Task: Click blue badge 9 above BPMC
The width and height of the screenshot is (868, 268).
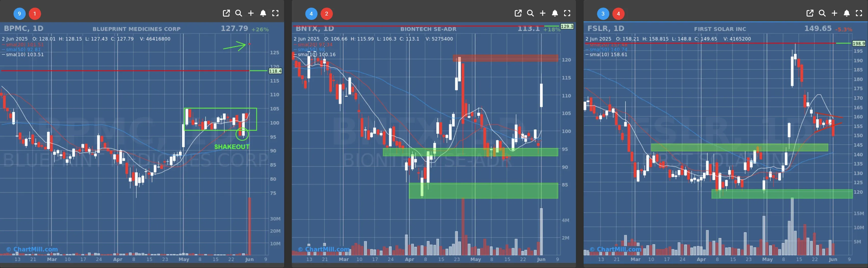Action: coord(19,14)
